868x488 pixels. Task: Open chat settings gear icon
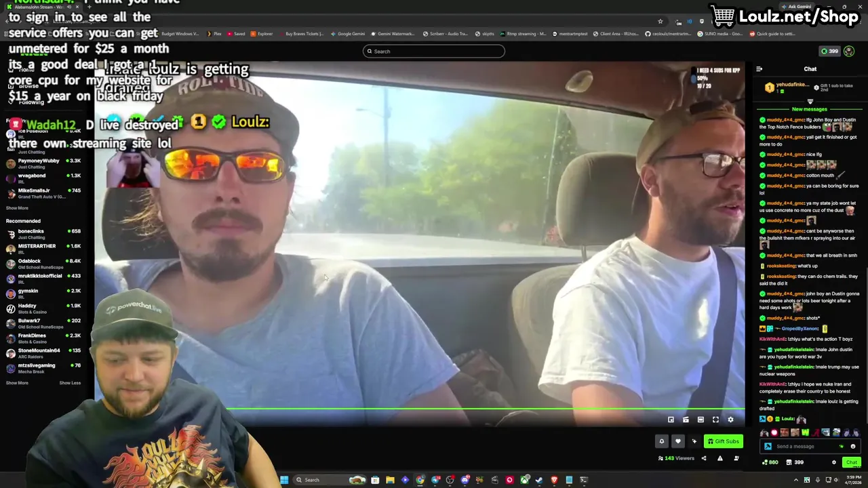(x=834, y=462)
